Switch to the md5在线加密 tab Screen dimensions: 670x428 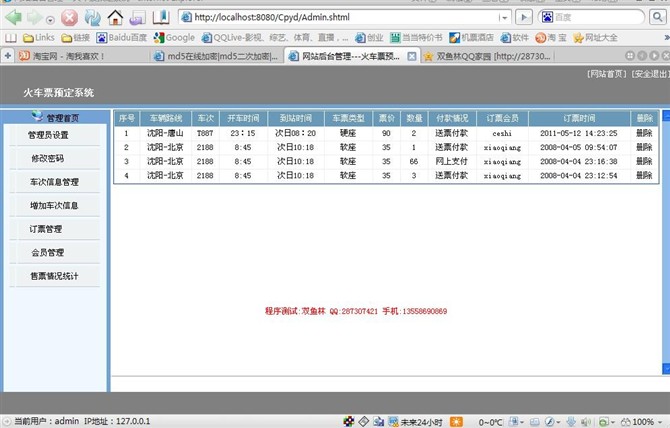[217, 56]
